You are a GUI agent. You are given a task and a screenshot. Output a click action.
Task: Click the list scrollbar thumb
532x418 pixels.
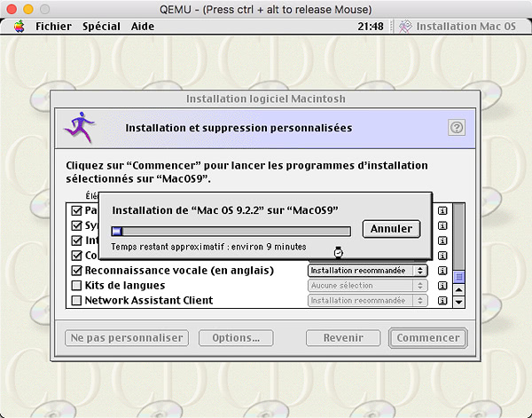pos(458,277)
